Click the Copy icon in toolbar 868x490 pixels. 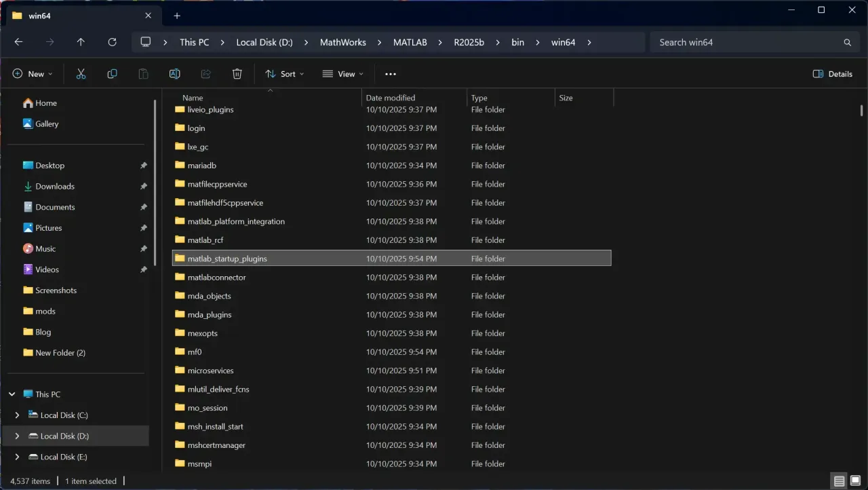[x=112, y=74]
